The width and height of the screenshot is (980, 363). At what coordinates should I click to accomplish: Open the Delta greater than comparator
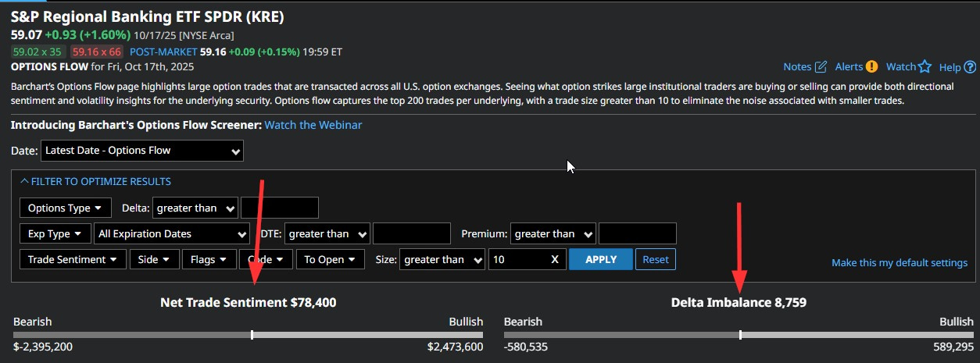coord(195,208)
